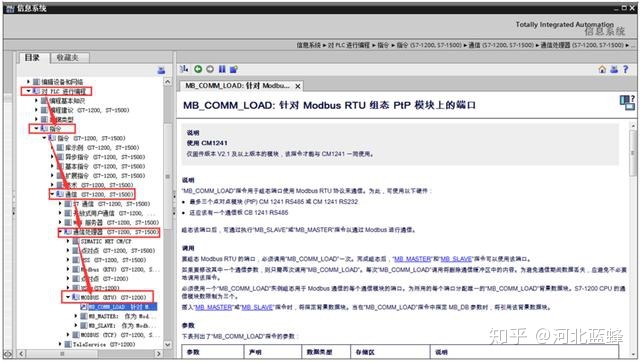Expand the 编程基本知识 node

point(36,100)
